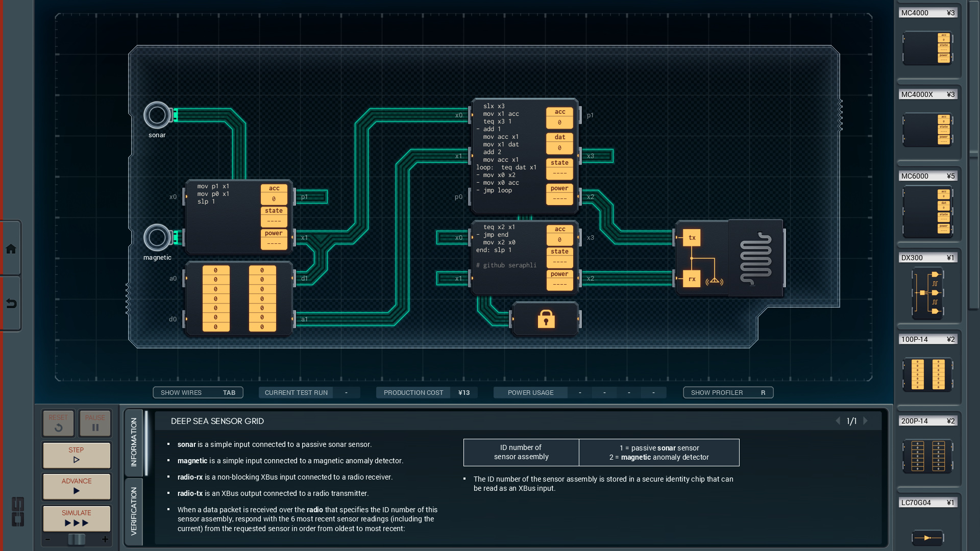Go to next information page arrow
Image resolution: width=980 pixels, height=551 pixels.
(x=866, y=421)
